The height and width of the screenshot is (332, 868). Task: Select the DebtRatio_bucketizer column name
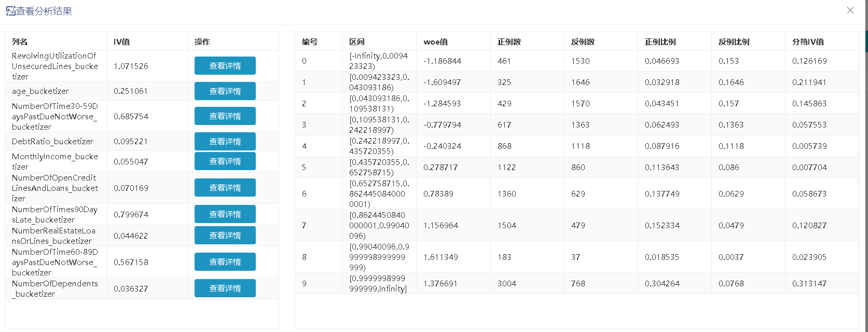click(x=53, y=141)
